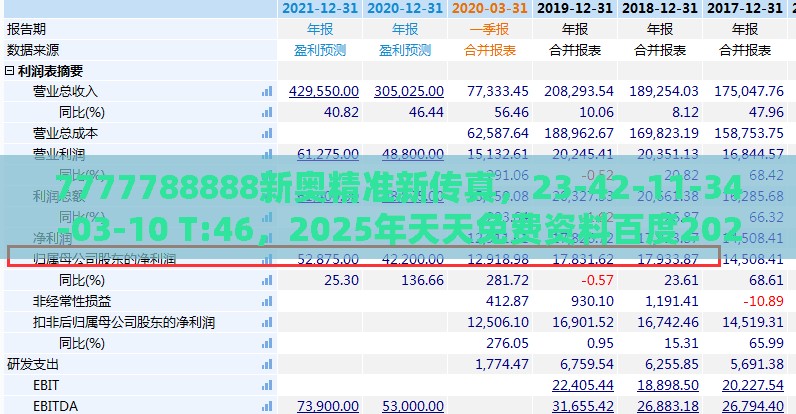This screenshot has height=414, width=796.
Task: Open the chart icon for EBIT row
Action: tap(267, 386)
